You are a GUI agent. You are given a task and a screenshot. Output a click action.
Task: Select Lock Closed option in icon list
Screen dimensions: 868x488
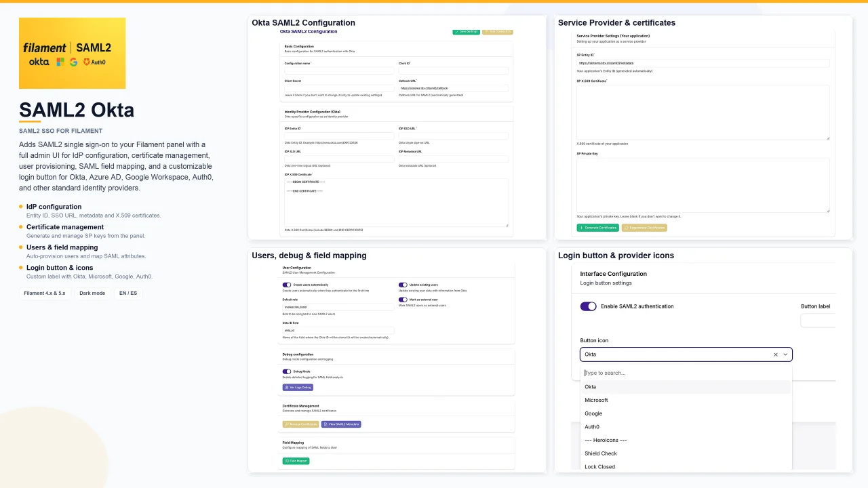pyautogui.click(x=686, y=466)
